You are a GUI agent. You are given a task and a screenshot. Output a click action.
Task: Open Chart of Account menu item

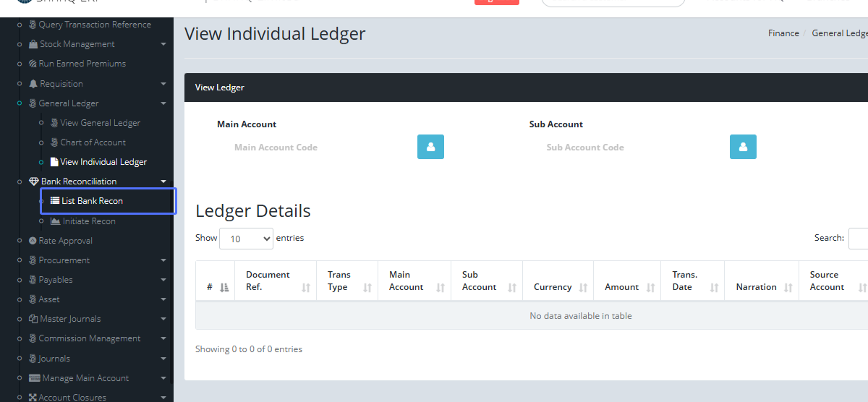(x=93, y=142)
